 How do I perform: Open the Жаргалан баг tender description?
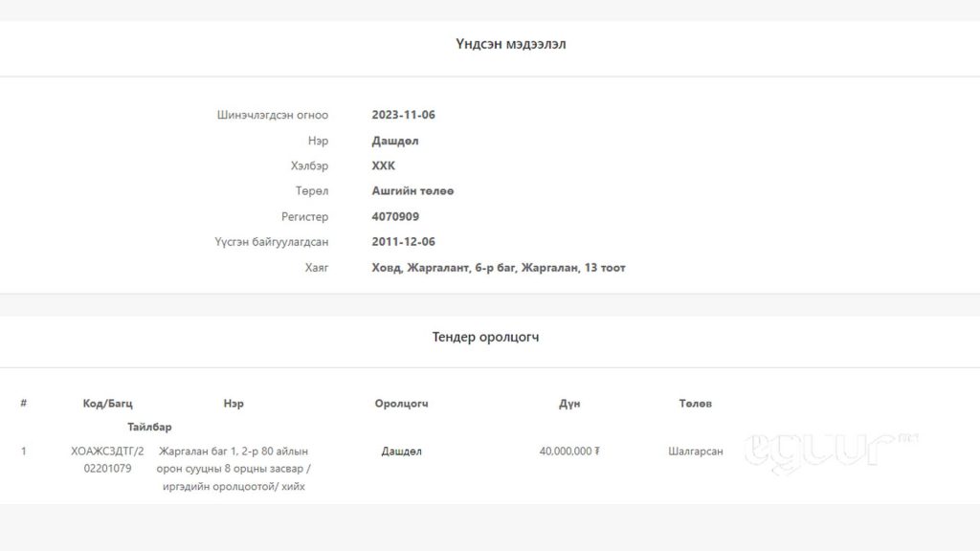tap(234, 469)
